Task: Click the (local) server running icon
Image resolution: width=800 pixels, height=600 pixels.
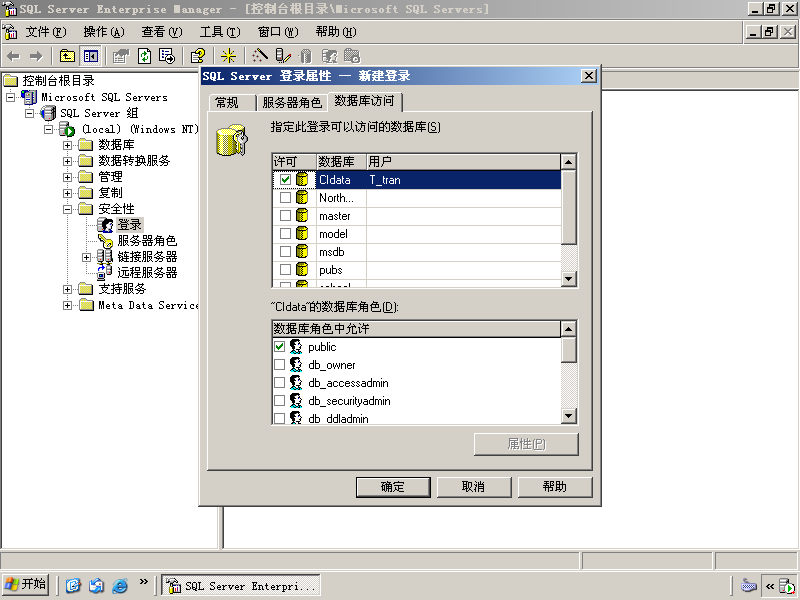Action: coord(67,129)
